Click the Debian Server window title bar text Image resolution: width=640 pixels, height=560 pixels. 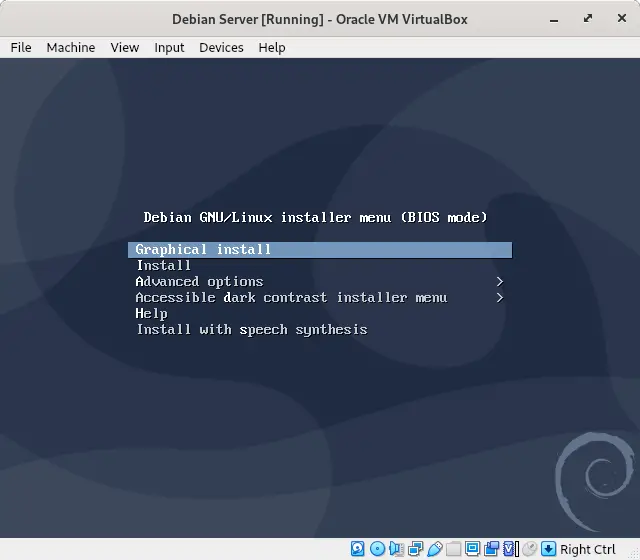click(320, 19)
